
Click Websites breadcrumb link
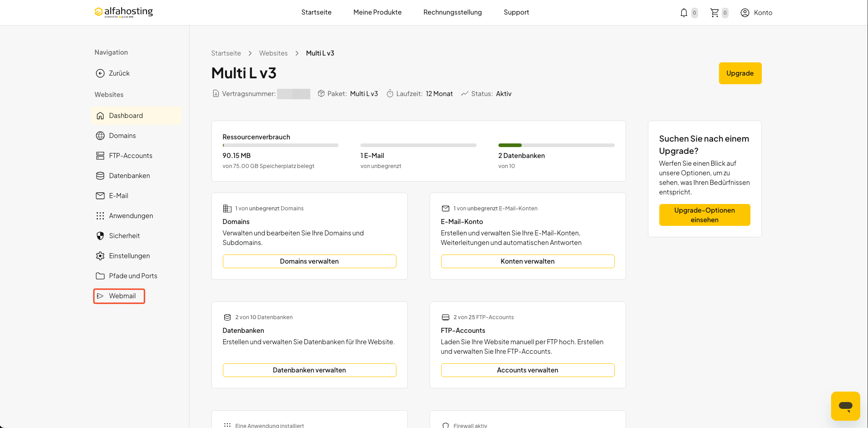pyautogui.click(x=273, y=53)
